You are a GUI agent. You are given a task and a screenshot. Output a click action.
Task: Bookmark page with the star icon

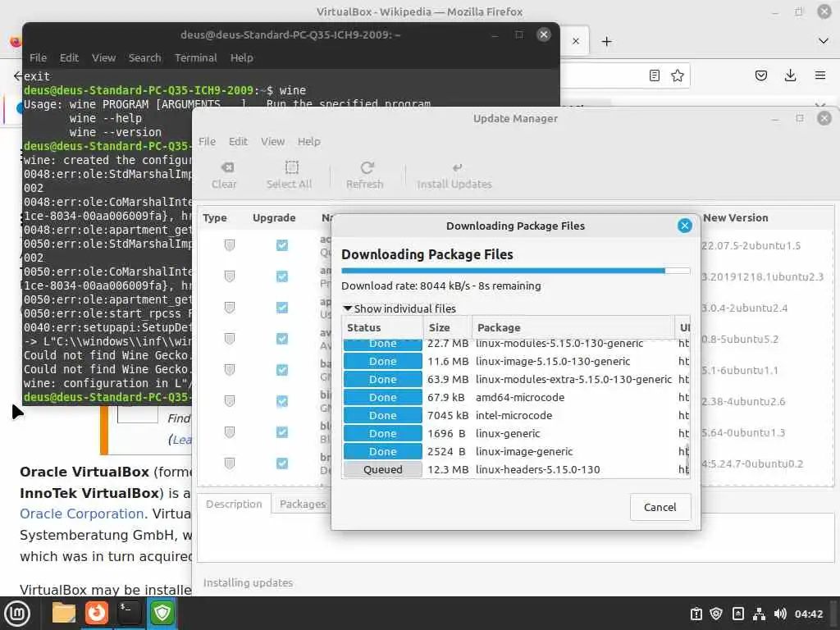pyautogui.click(x=677, y=75)
